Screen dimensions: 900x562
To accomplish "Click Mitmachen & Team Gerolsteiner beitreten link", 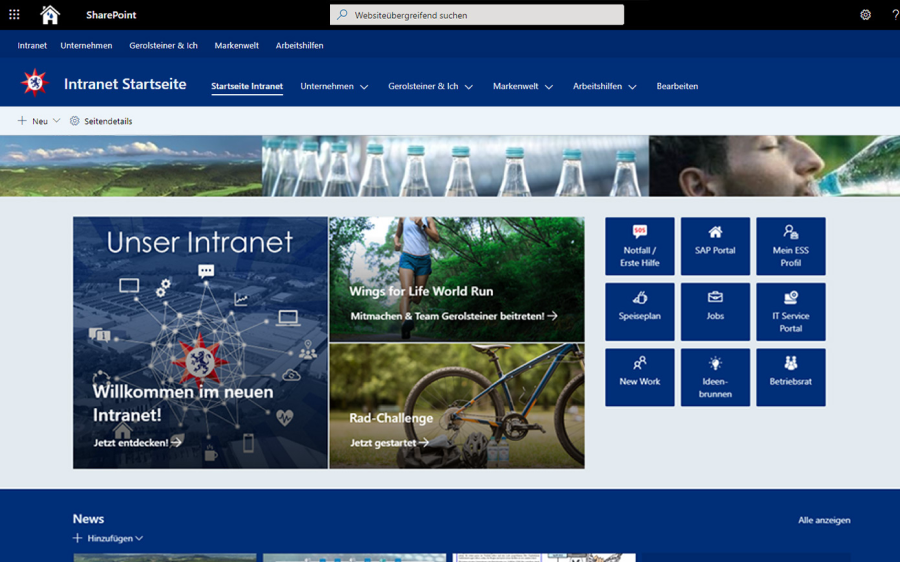I will [x=453, y=316].
